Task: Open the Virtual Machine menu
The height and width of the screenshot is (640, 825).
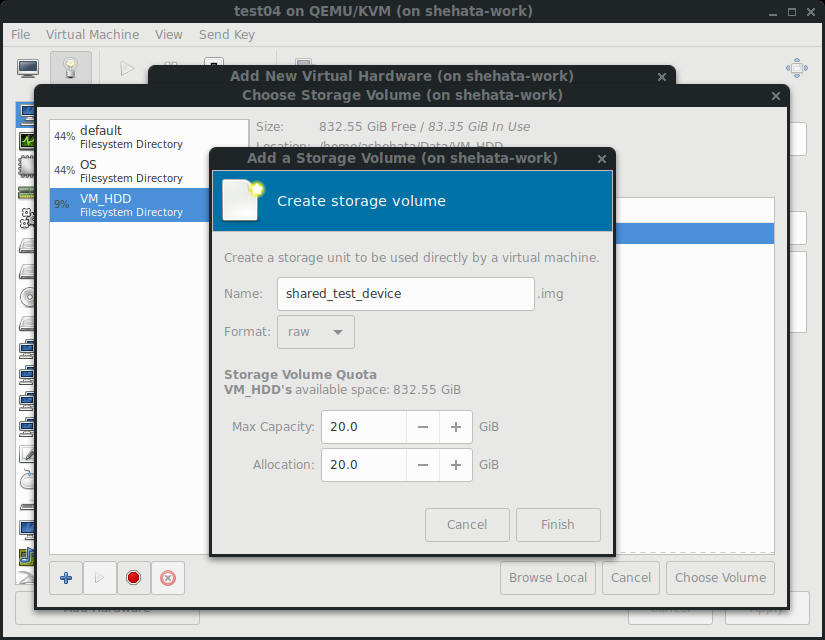Action: (x=92, y=34)
